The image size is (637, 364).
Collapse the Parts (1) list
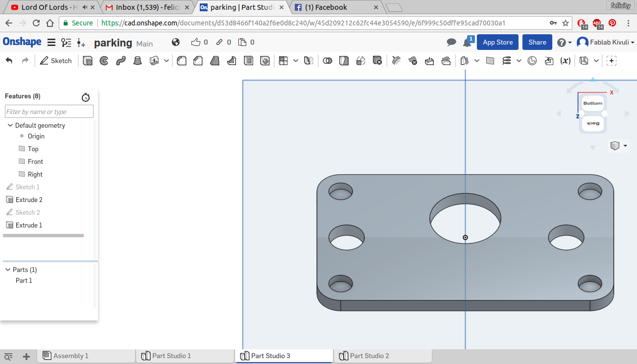[x=8, y=270]
